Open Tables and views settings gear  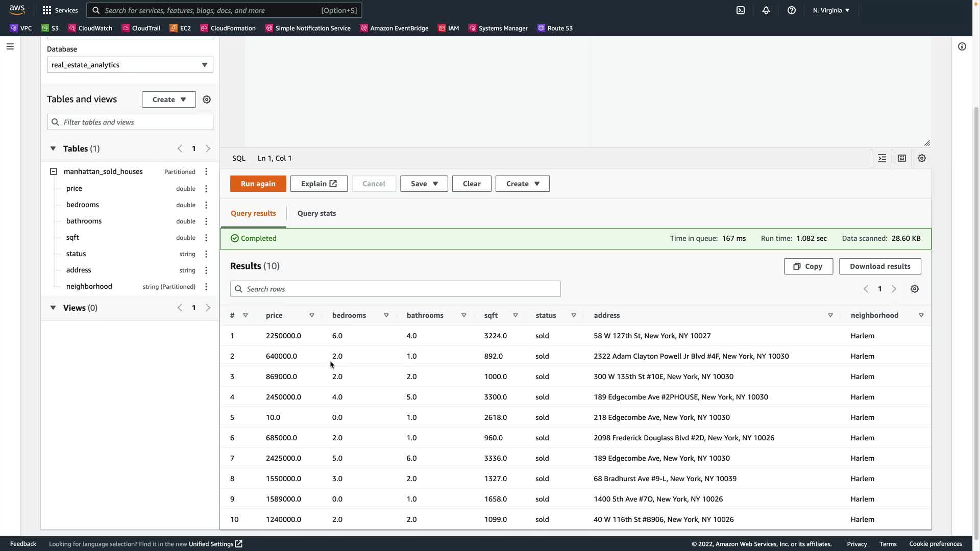(207, 99)
